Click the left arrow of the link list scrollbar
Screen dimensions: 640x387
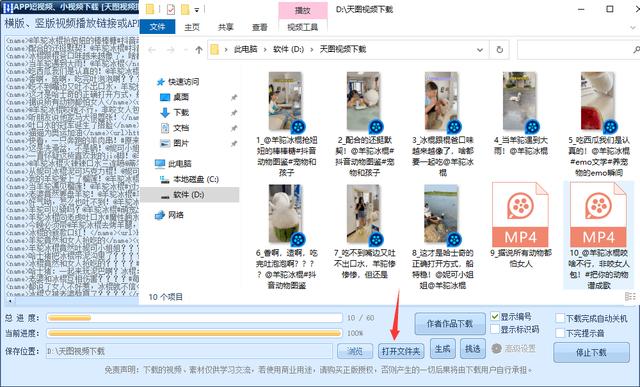point(10,301)
